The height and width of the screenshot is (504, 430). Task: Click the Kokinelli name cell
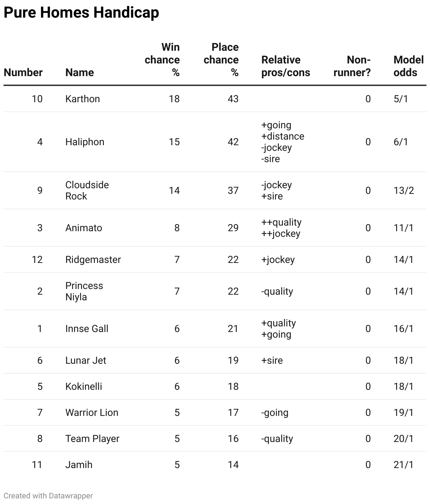[84, 387]
